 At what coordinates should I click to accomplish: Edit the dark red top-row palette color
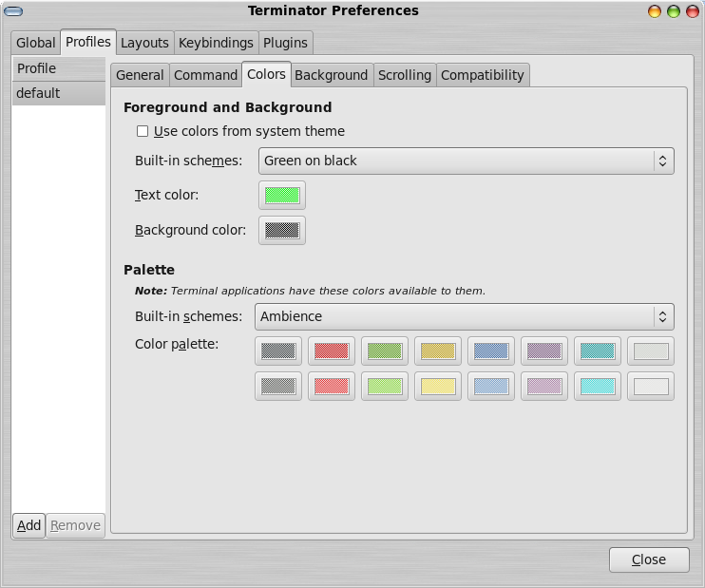332,351
